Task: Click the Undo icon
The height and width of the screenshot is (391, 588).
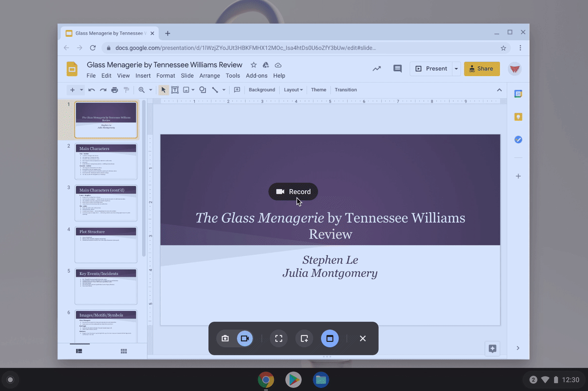Action: click(x=91, y=90)
